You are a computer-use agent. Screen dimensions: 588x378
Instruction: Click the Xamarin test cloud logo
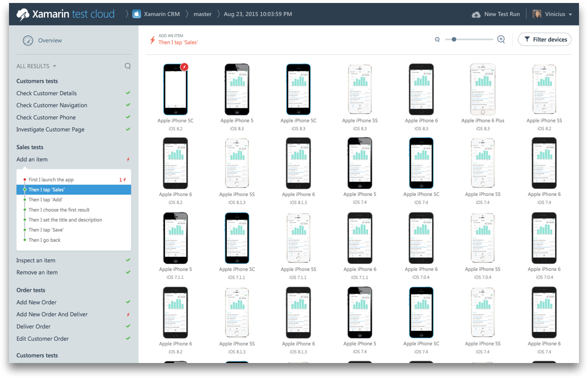pyautogui.click(x=65, y=14)
